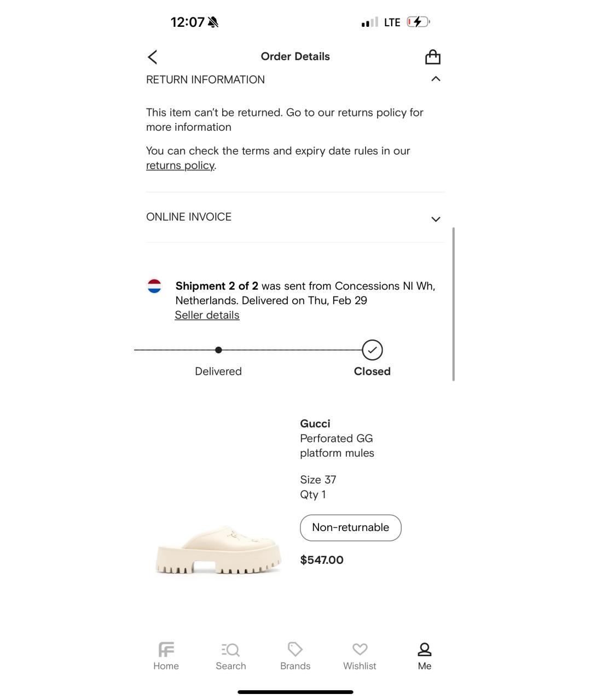Tap the battery status icon
The image size is (591, 700).
click(418, 22)
